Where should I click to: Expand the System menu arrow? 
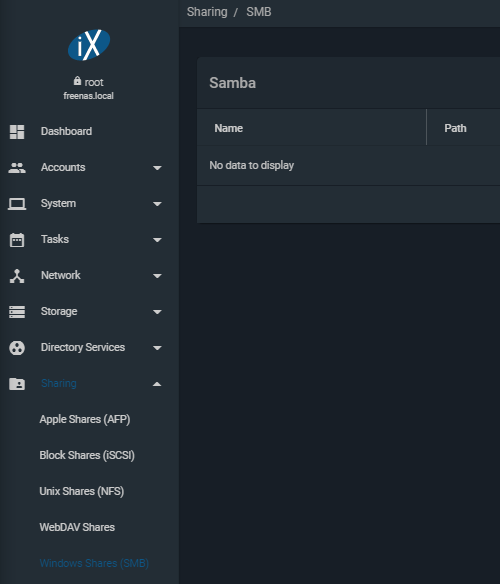point(157,204)
